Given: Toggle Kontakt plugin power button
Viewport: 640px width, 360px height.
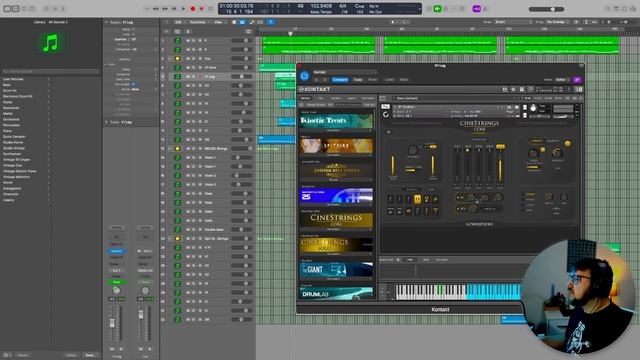Looking at the screenshot, I should tap(304, 76).
